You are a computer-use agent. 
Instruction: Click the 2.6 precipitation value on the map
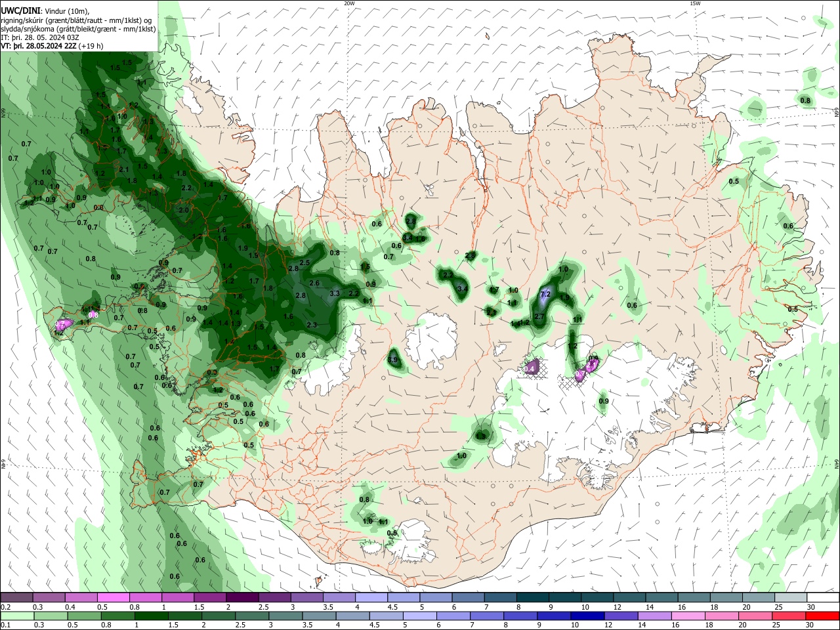click(x=314, y=283)
